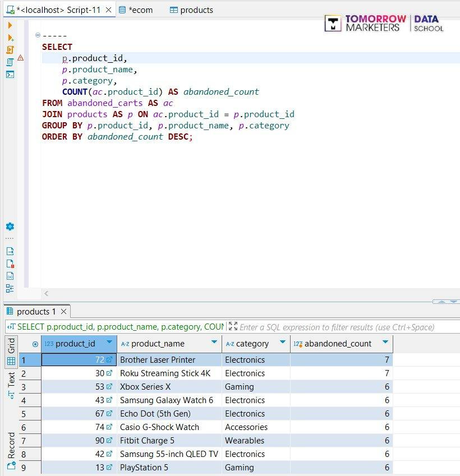Close the products 1 result tab
The height and width of the screenshot is (476, 460).
(x=63, y=312)
